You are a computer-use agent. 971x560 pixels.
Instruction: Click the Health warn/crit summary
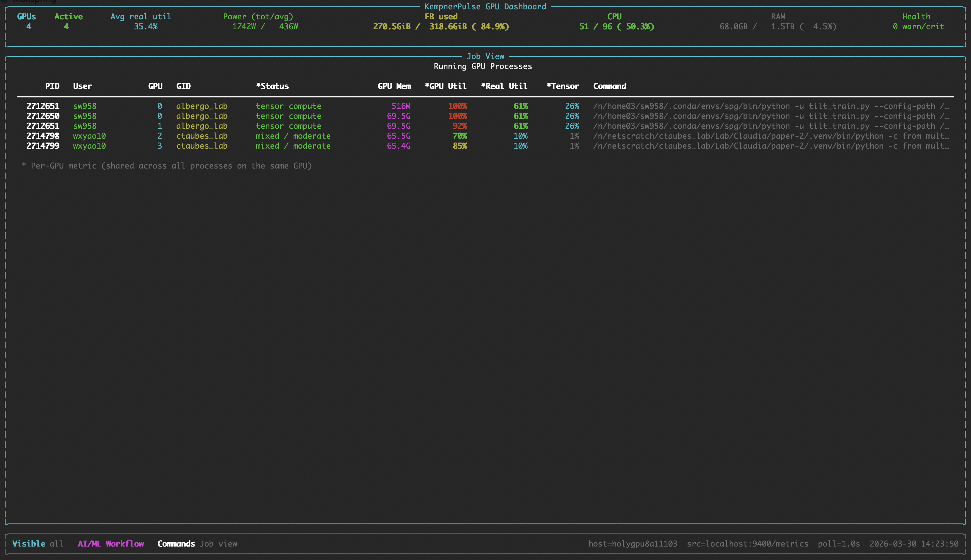[918, 27]
